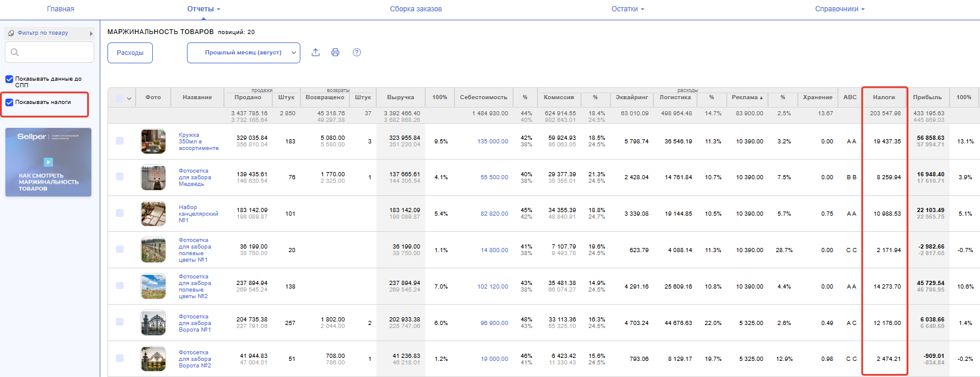Click the Расходы button
The image size is (980, 377).
pyautogui.click(x=130, y=53)
